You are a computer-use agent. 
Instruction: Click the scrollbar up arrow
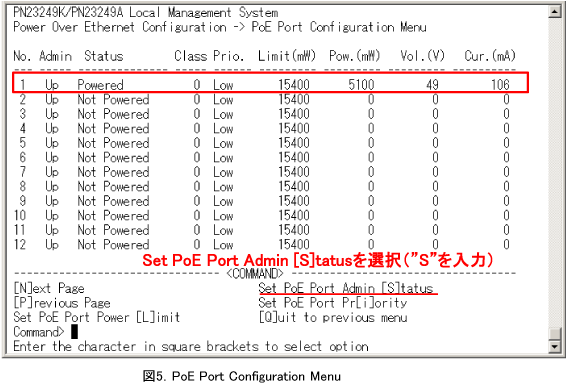pos(554,12)
